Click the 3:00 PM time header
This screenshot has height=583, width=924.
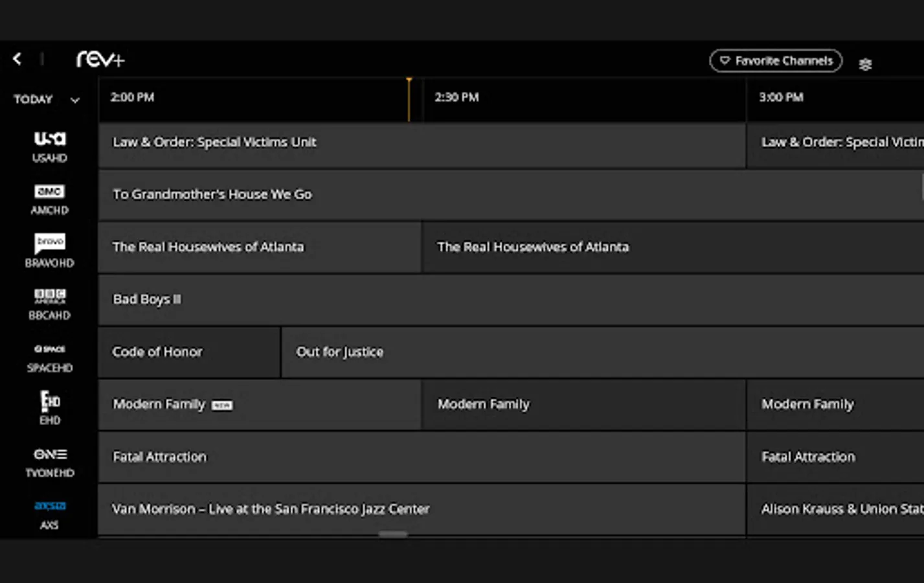click(x=781, y=97)
